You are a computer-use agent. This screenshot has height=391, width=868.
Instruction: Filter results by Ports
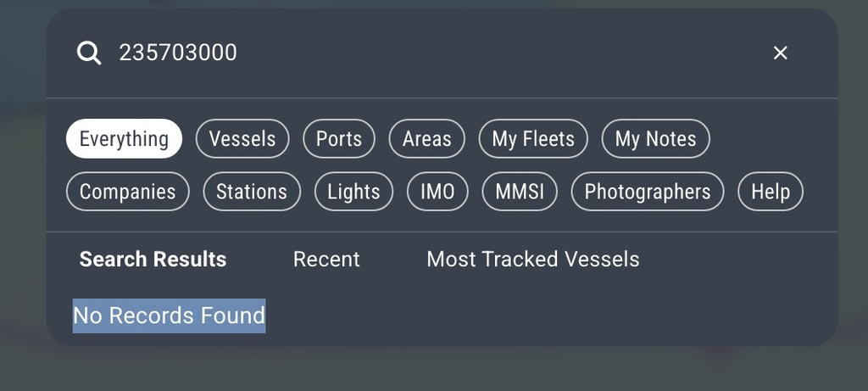pos(339,138)
